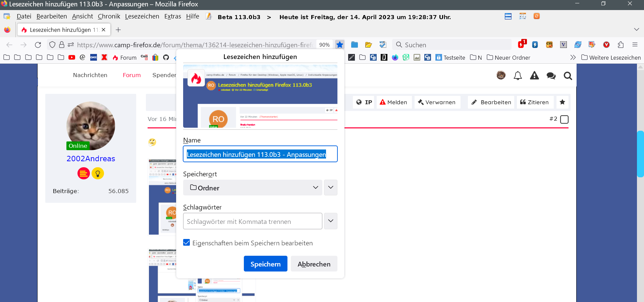Expand the folder tree next to Speicherort
Image resolution: width=644 pixels, height=302 pixels.
click(x=331, y=188)
